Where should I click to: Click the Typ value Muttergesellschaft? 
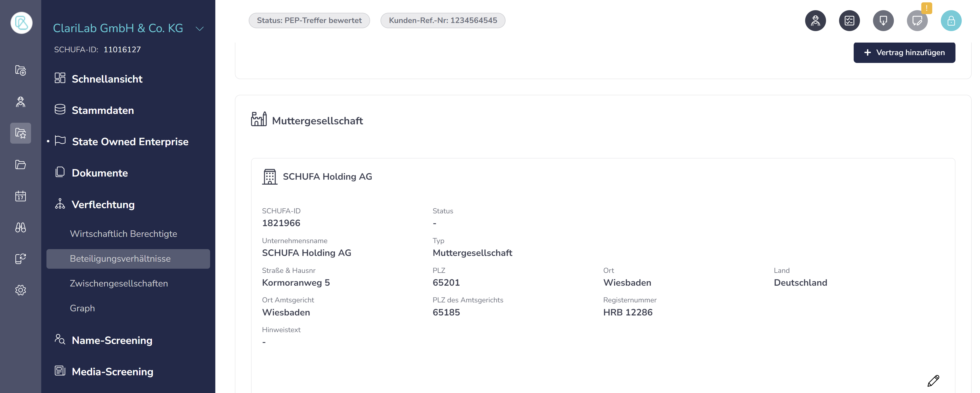[x=472, y=253]
